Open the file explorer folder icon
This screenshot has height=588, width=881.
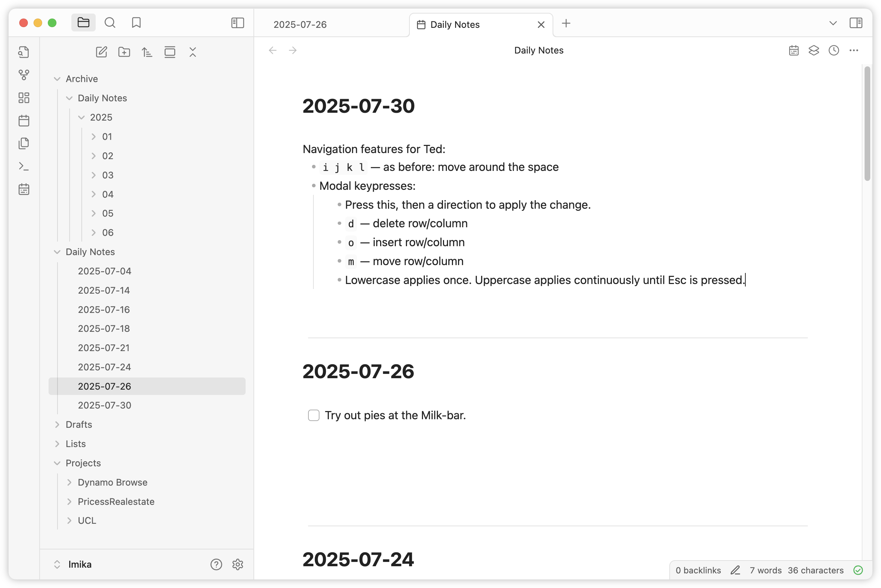pos(83,23)
